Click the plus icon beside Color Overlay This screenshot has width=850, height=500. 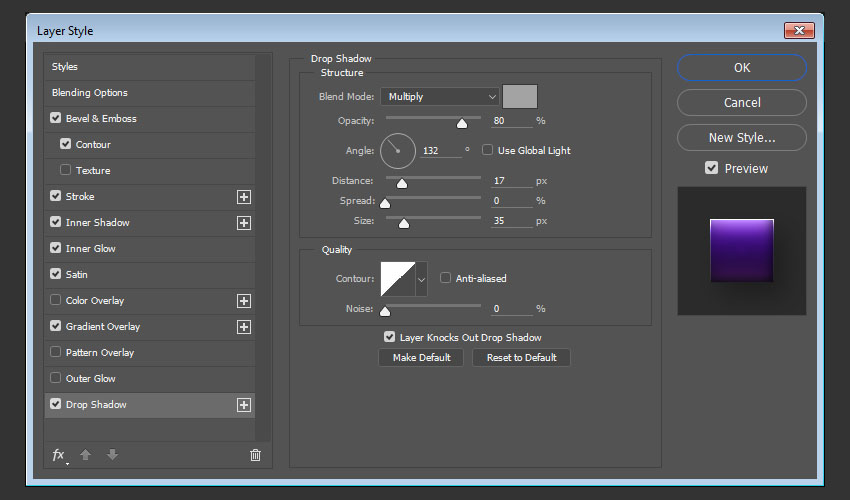tap(243, 301)
